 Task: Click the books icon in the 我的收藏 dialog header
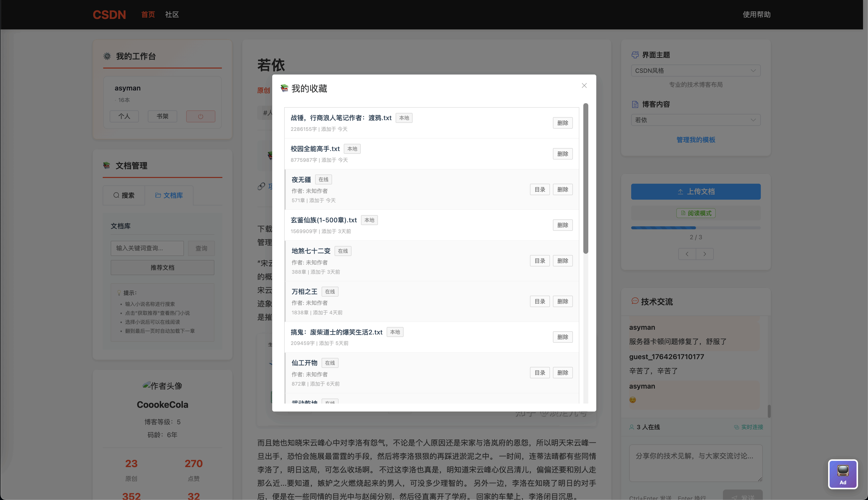click(284, 88)
